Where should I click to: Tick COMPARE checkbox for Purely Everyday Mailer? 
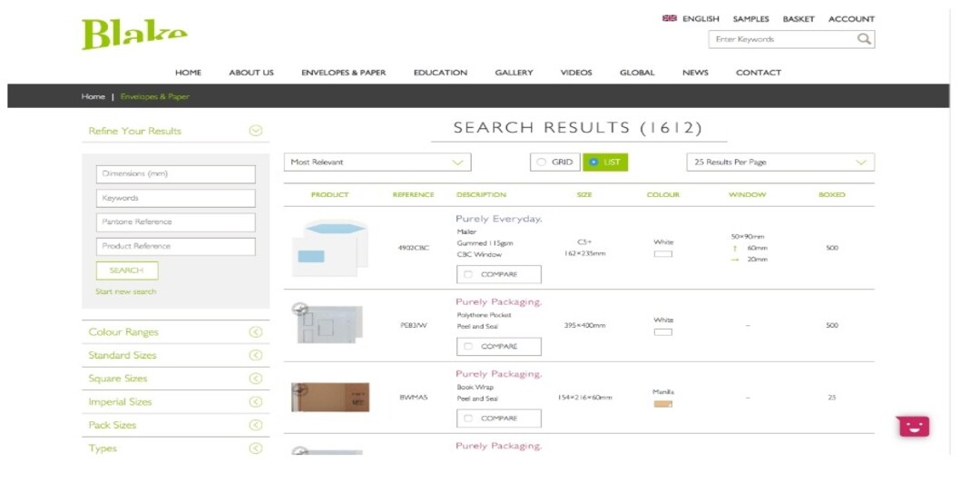tap(468, 274)
